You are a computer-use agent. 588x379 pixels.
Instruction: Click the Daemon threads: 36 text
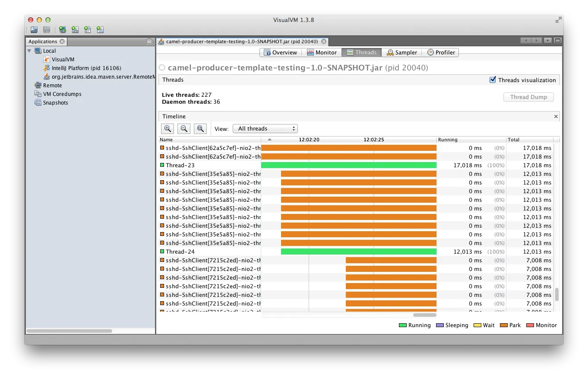[x=191, y=102]
